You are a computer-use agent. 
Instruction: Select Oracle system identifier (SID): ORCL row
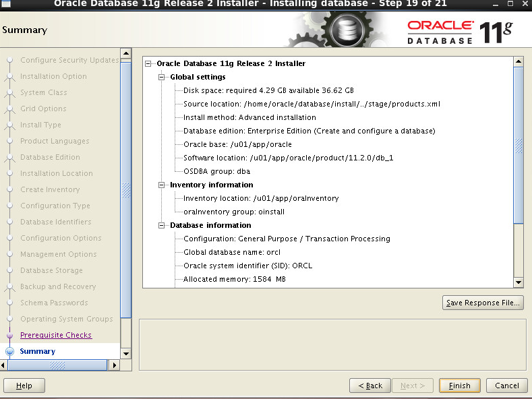pyautogui.click(x=247, y=266)
